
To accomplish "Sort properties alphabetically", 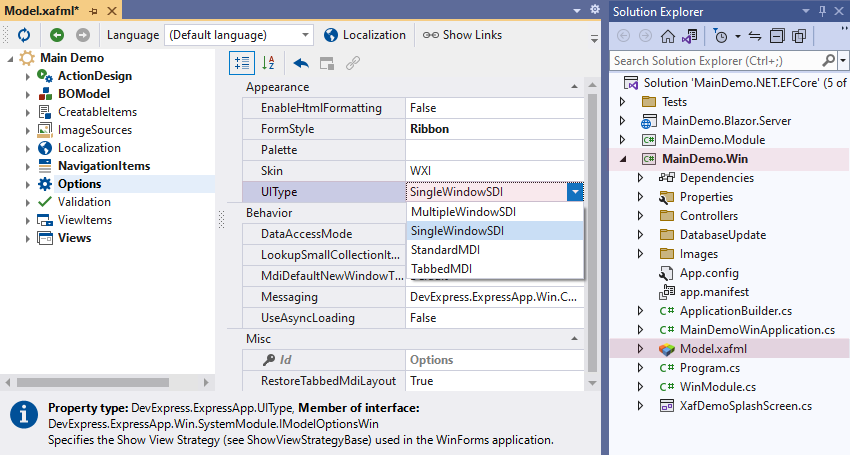I will click(268, 63).
